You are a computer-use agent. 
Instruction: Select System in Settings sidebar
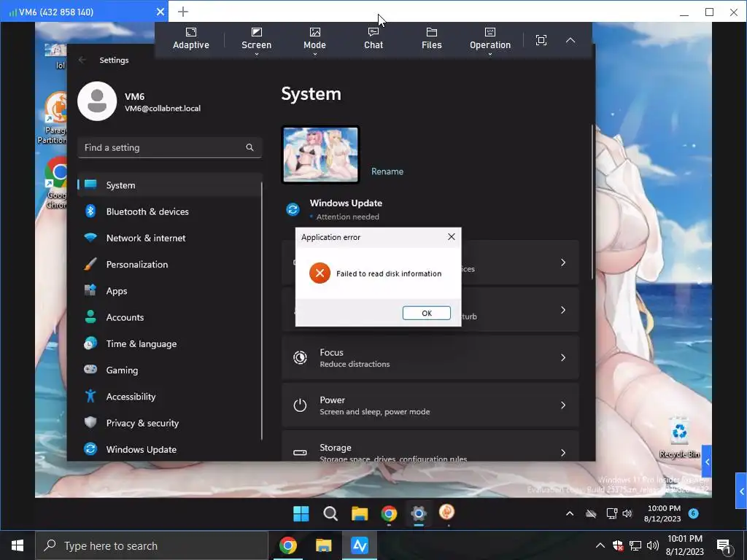169,185
